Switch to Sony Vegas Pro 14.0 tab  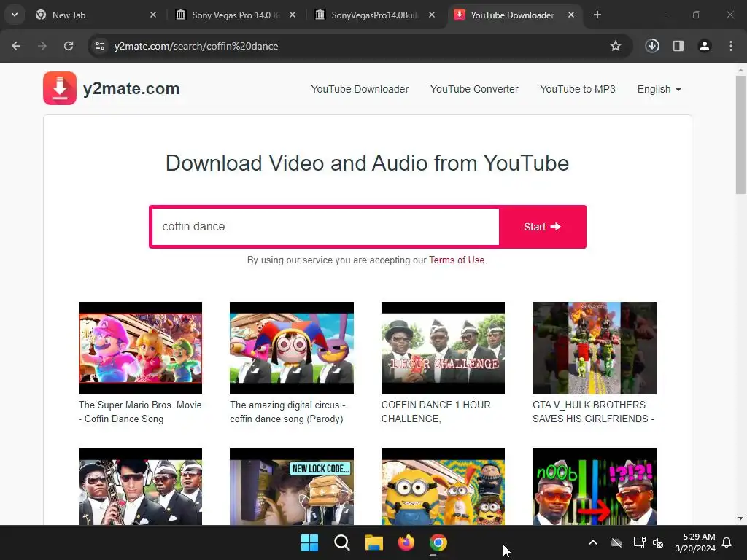tap(236, 15)
